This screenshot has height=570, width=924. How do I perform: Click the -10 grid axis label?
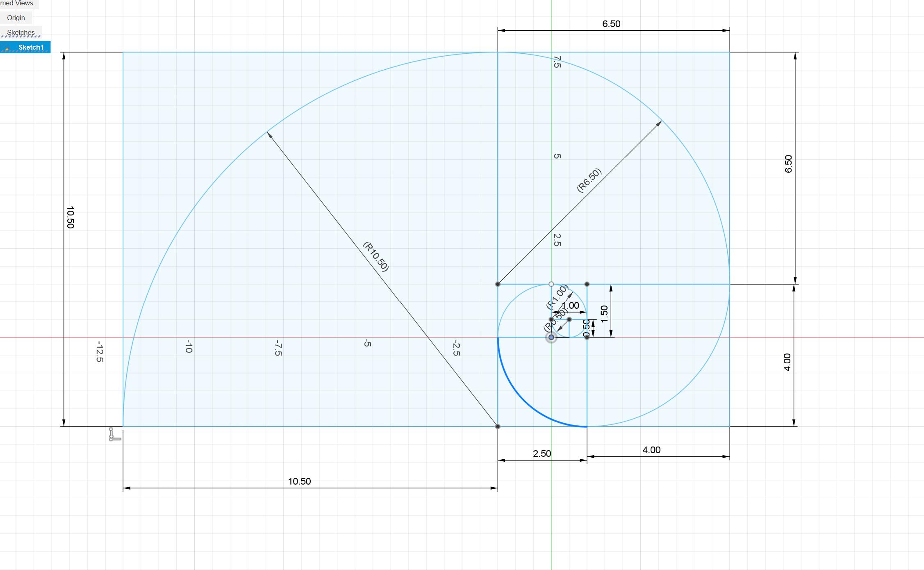[x=189, y=346]
